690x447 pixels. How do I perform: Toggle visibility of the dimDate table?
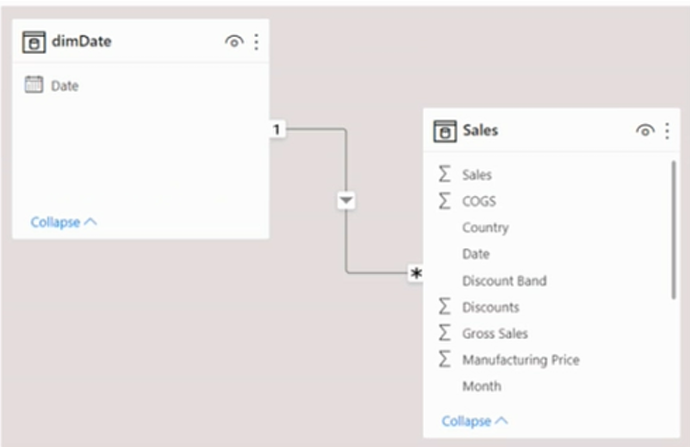click(x=234, y=41)
